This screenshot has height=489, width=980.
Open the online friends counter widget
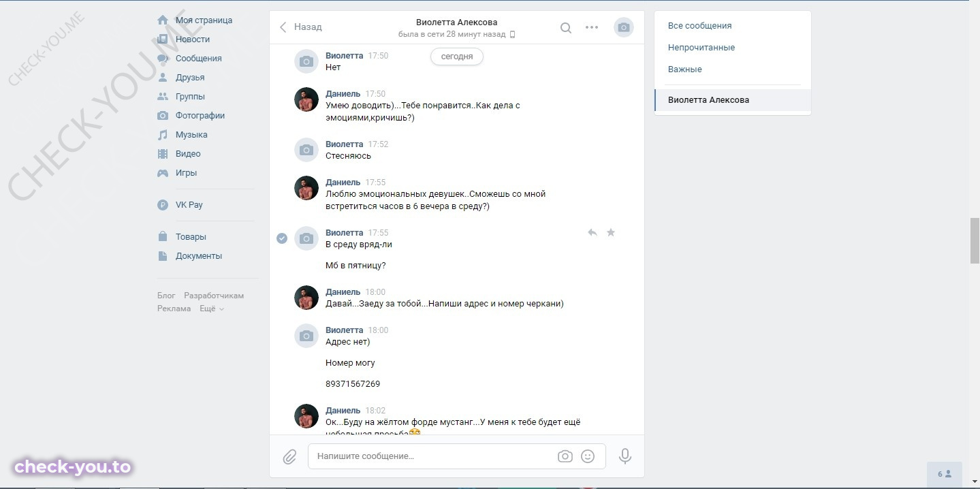945,474
